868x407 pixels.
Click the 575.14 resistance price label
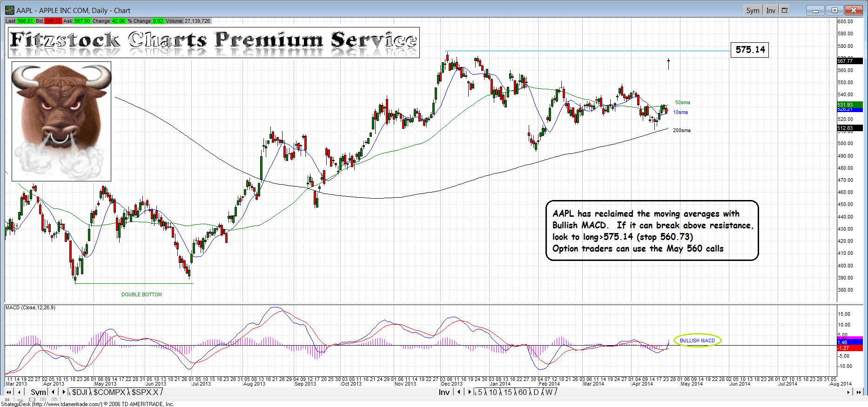click(750, 50)
